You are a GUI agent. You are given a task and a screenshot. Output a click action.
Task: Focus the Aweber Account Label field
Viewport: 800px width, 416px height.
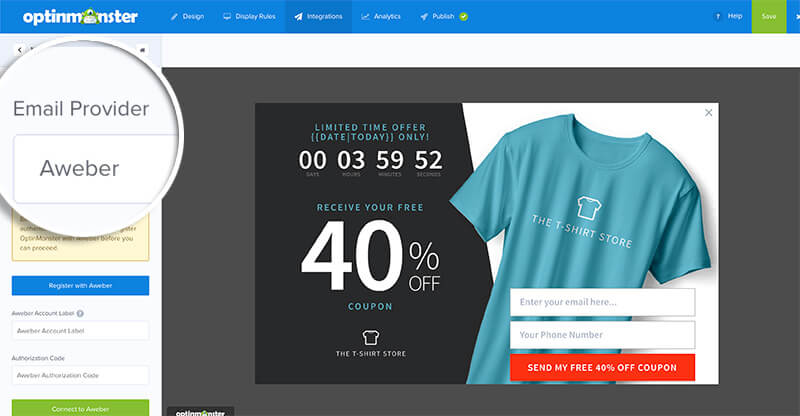pos(81,331)
